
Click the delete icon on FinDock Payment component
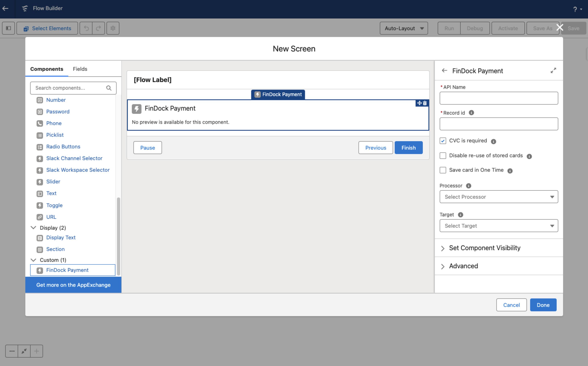[425, 103]
